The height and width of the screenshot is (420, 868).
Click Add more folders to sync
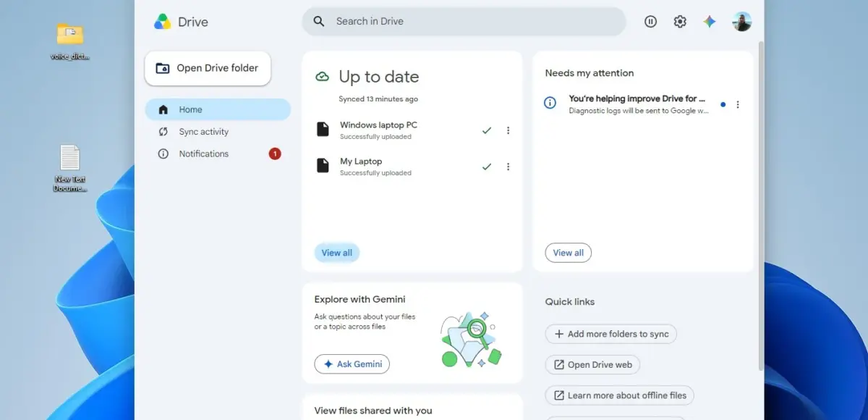(611, 334)
